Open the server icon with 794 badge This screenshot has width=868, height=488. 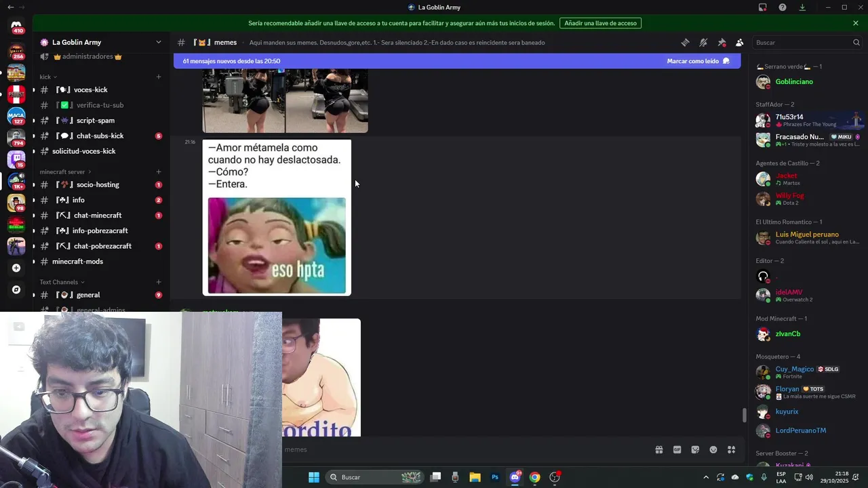[x=16, y=138]
